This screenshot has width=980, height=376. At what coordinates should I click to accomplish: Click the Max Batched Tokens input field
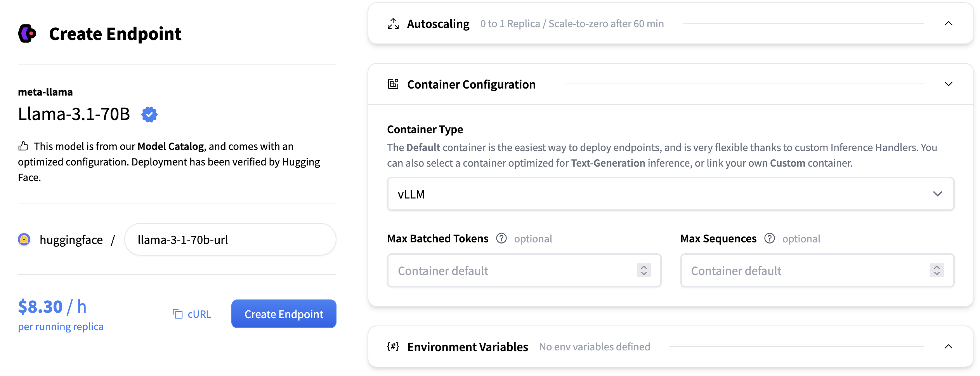(x=512, y=271)
